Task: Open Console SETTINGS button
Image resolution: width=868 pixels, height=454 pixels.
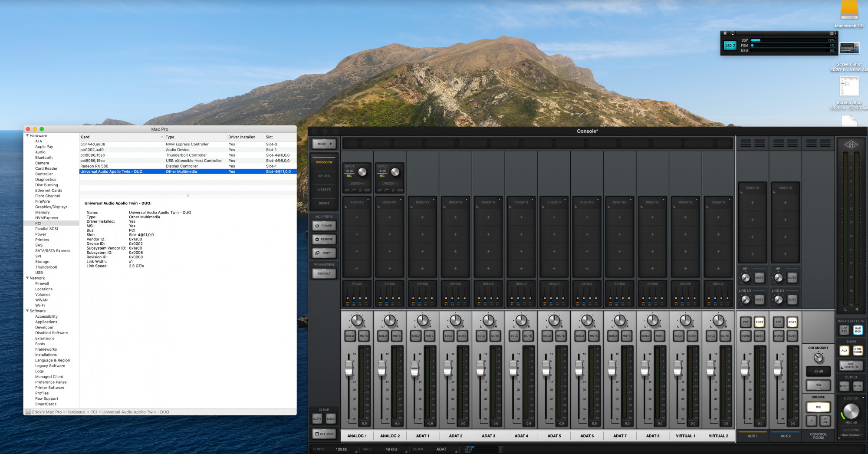Action: coord(324,434)
